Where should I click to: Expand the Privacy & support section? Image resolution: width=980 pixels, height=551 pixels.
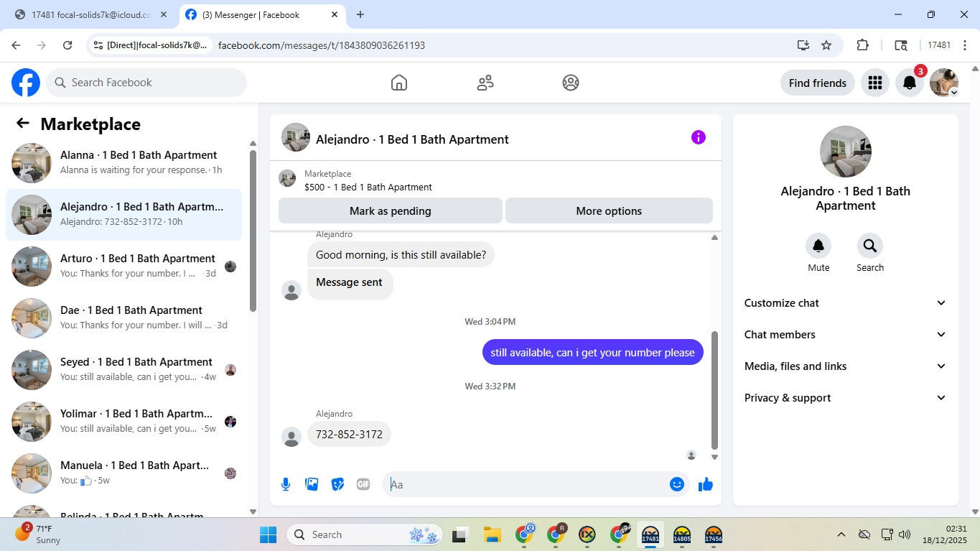pos(846,398)
